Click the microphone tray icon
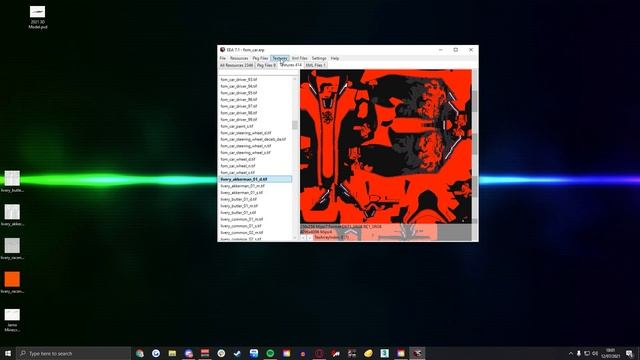640x360 pixels. [579, 353]
